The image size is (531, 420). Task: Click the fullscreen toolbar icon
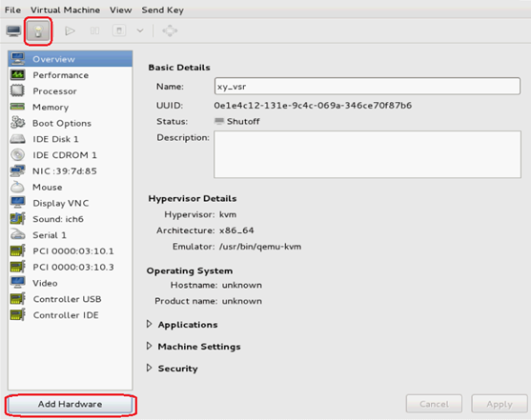pos(170,31)
